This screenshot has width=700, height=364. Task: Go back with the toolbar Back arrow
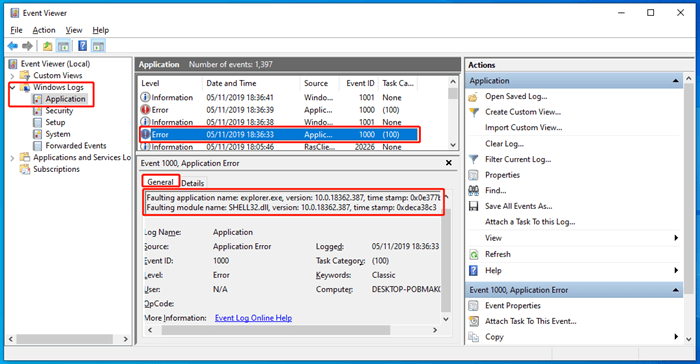click(x=13, y=46)
